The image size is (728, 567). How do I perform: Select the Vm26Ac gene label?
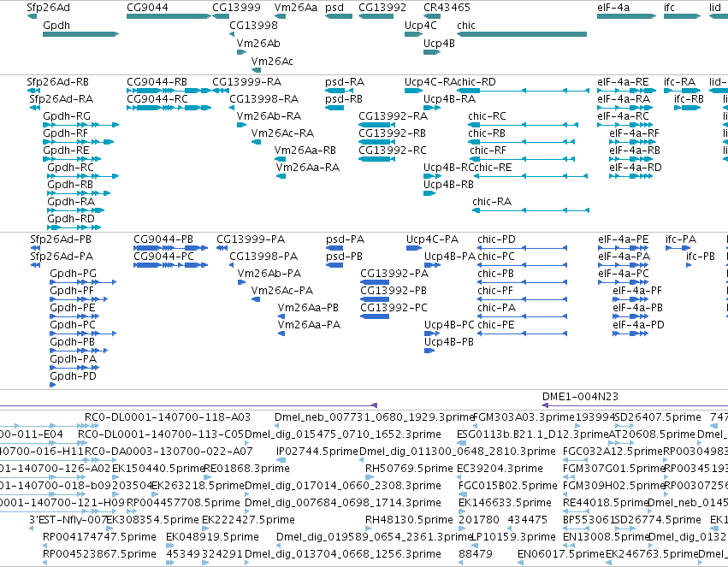coord(272,62)
